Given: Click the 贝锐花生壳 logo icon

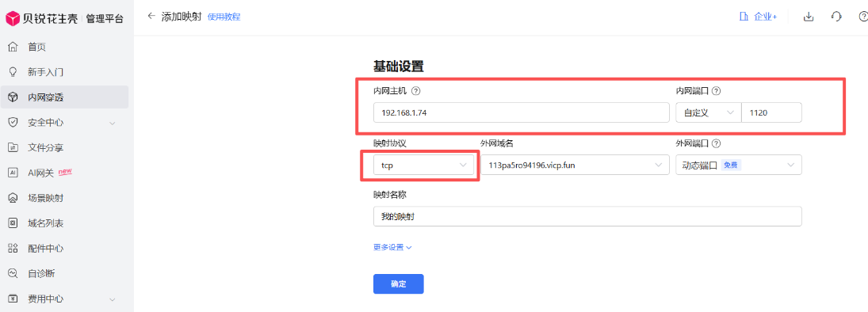Looking at the screenshot, I should click(13, 18).
